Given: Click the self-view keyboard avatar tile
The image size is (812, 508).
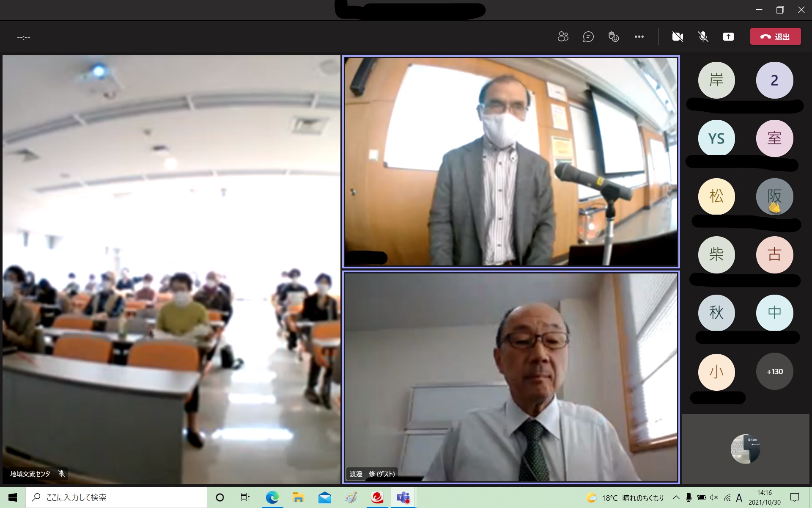Looking at the screenshot, I should pyautogui.click(x=745, y=449).
